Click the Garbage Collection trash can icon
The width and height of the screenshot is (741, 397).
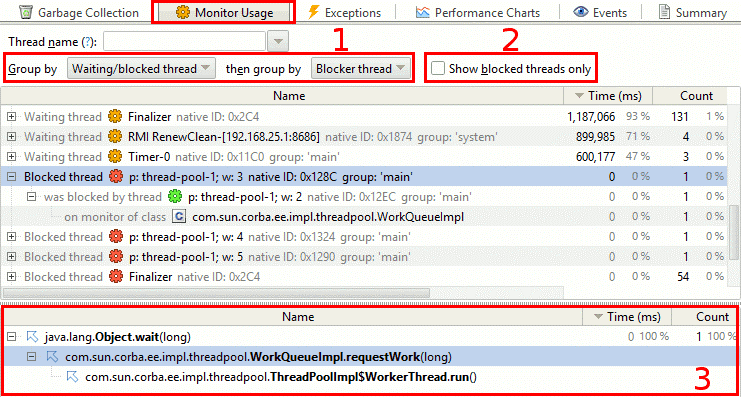click(27, 13)
